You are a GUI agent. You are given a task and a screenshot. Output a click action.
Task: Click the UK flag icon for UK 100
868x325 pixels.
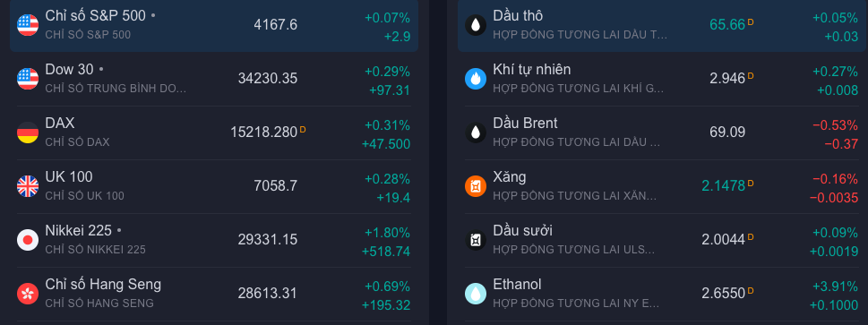tap(28, 186)
